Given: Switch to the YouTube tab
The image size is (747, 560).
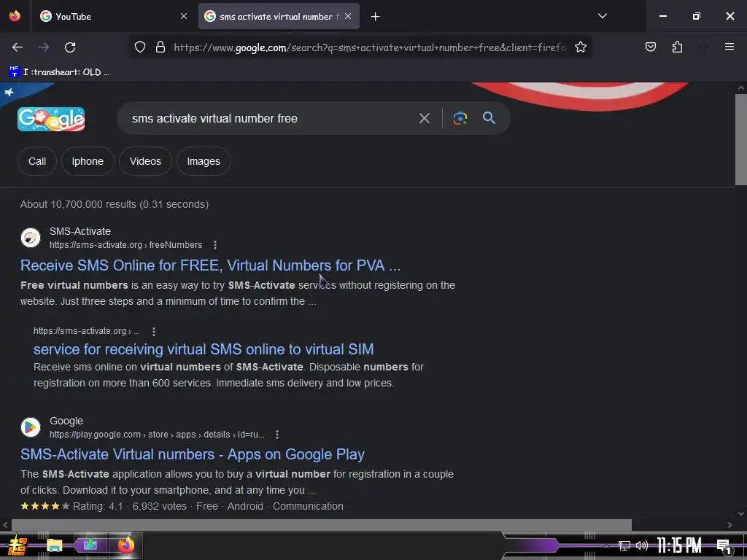Looking at the screenshot, I should pyautogui.click(x=113, y=16).
